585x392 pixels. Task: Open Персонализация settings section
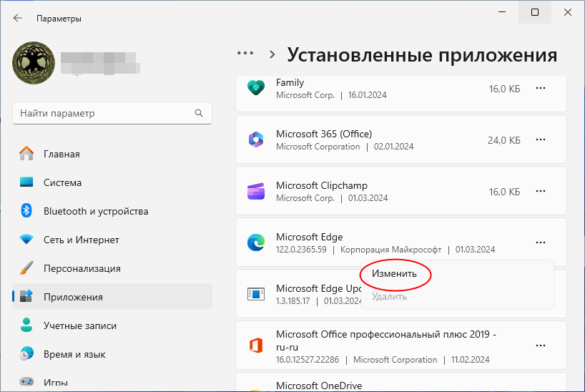(x=112, y=268)
